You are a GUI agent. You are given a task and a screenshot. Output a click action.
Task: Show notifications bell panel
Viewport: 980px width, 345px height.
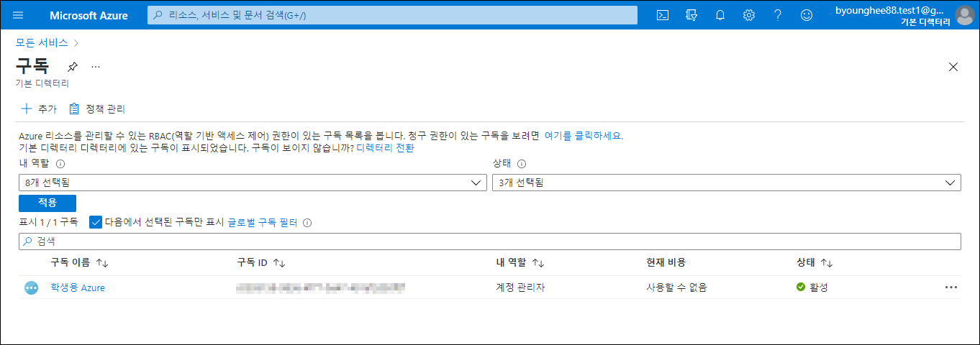[x=720, y=15]
